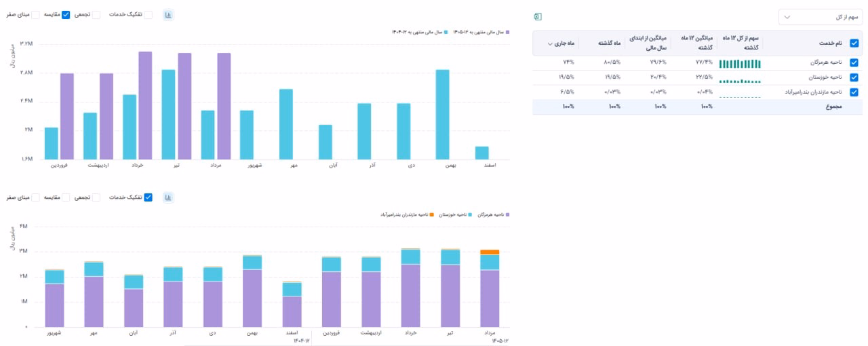Open the سهم از کل dropdown
Viewport: 868px width, 346px height.
[x=821, y=16]
